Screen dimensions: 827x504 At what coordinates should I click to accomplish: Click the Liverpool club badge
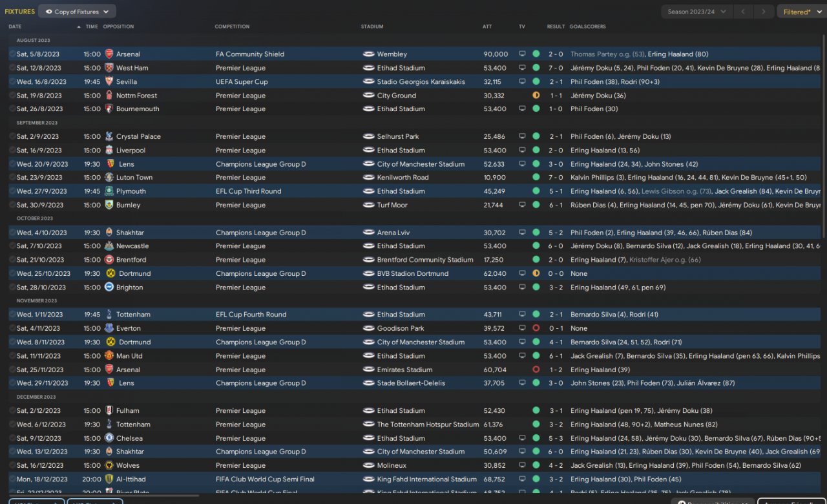[109, 151]
